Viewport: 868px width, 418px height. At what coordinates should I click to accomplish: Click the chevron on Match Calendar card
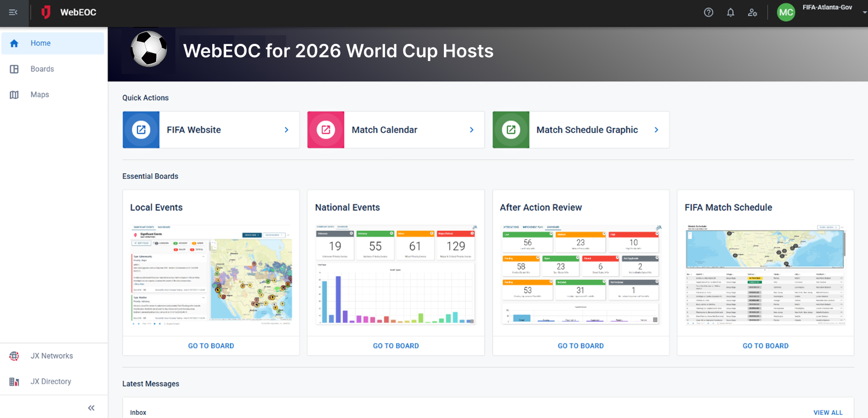(x=472, y=130)
